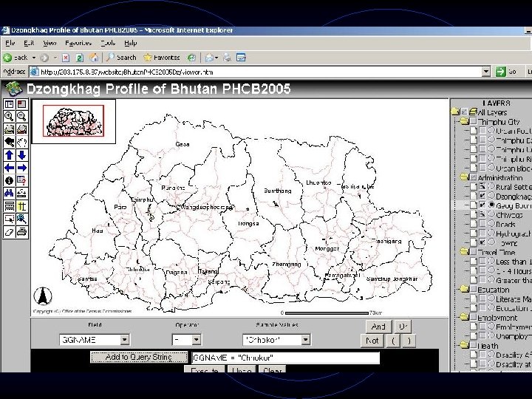Click the browser Refresh button
Viewport: 532px width, 399px height.
[x=79, y=58]
